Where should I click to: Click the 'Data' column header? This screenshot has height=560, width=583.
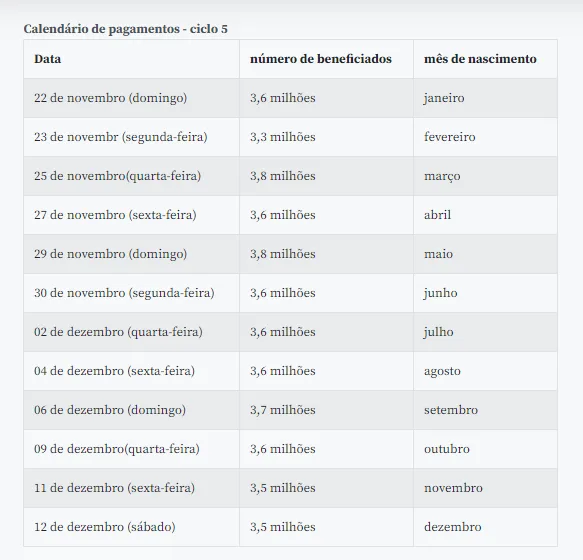132,59
